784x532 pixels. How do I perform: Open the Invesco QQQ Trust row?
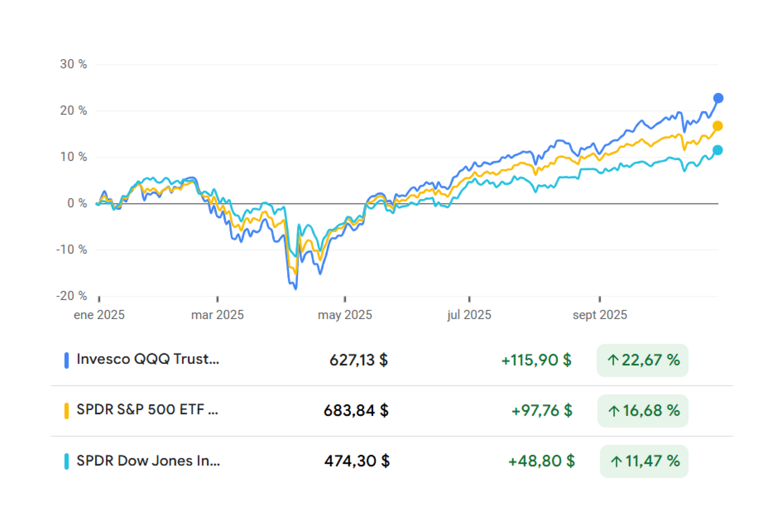pos(148,359)
